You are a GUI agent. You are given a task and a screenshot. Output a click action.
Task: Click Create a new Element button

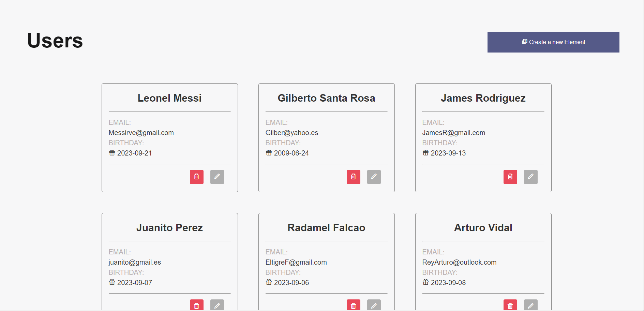[x=553, y=42]
